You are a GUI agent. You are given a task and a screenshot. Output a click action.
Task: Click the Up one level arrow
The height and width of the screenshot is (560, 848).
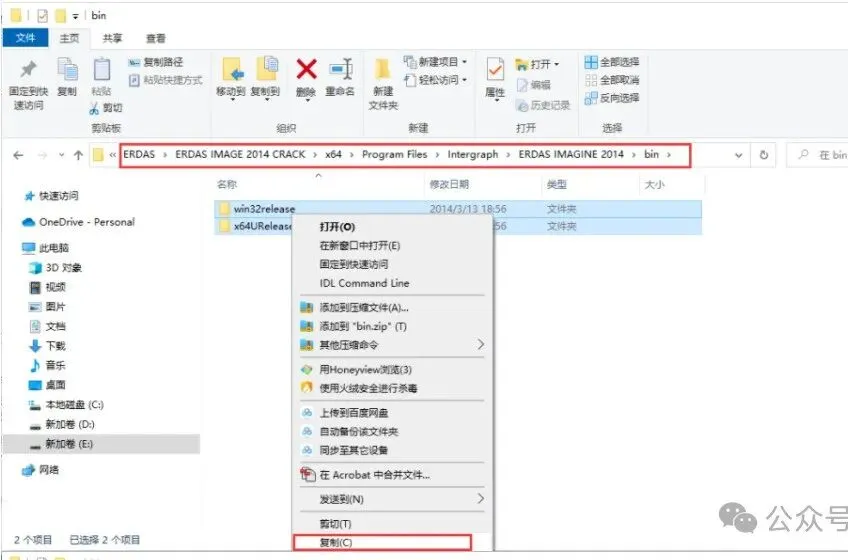(78, 155)
